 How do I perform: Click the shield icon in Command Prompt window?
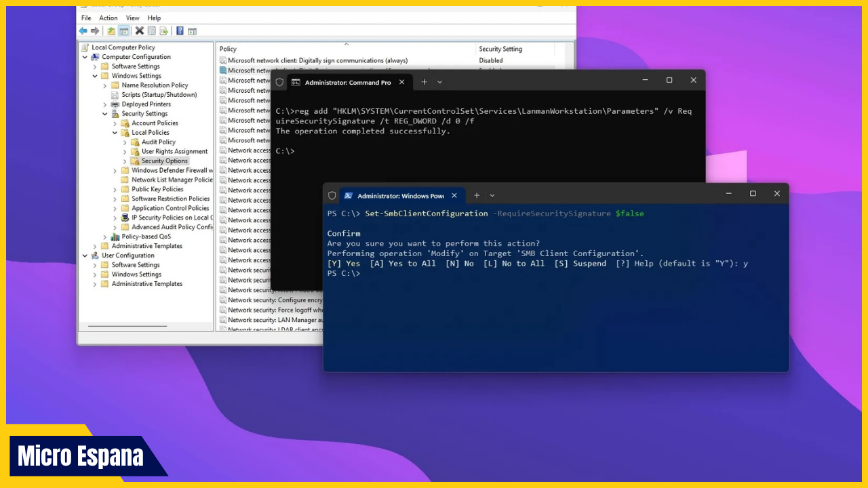[x=279, y=82]
